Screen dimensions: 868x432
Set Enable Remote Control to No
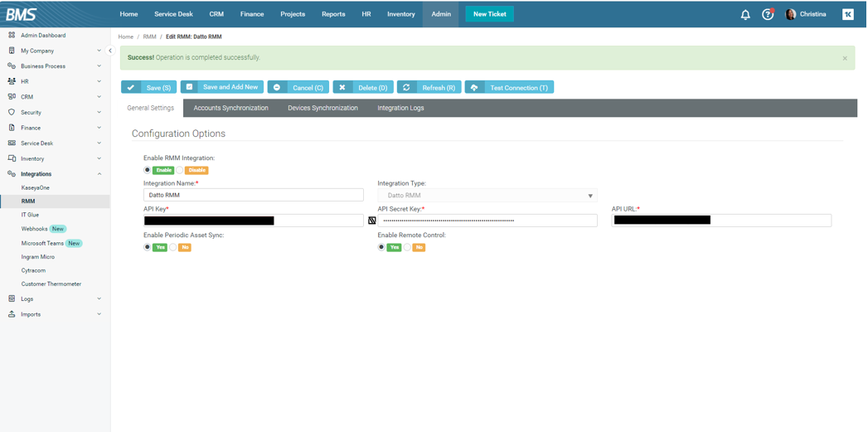click(408, 247)
